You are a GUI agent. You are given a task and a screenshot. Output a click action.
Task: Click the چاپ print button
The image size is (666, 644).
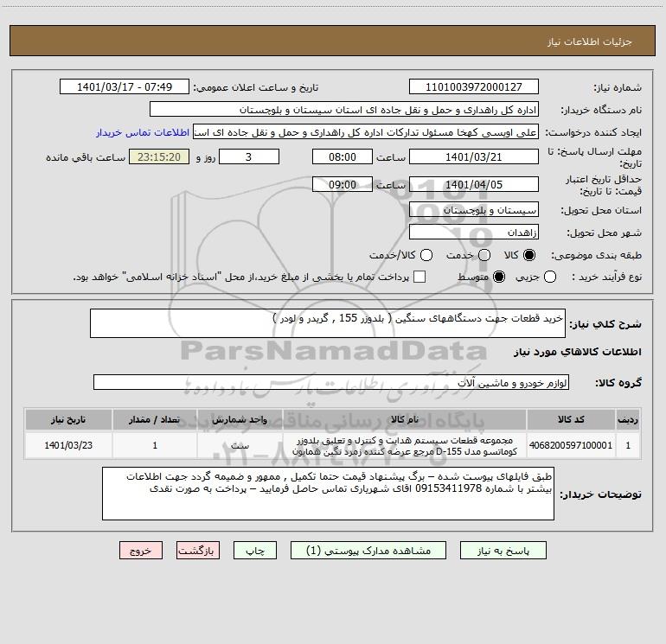coord(255,551)
